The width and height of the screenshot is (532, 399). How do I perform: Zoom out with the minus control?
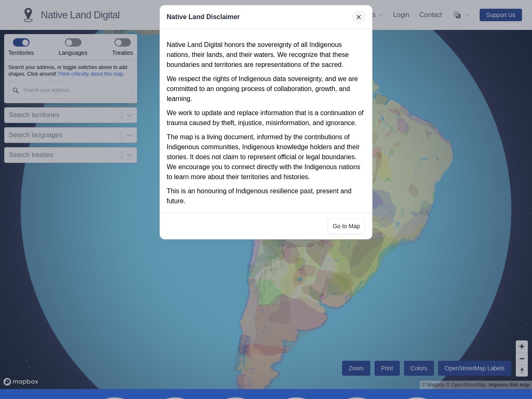522,359
